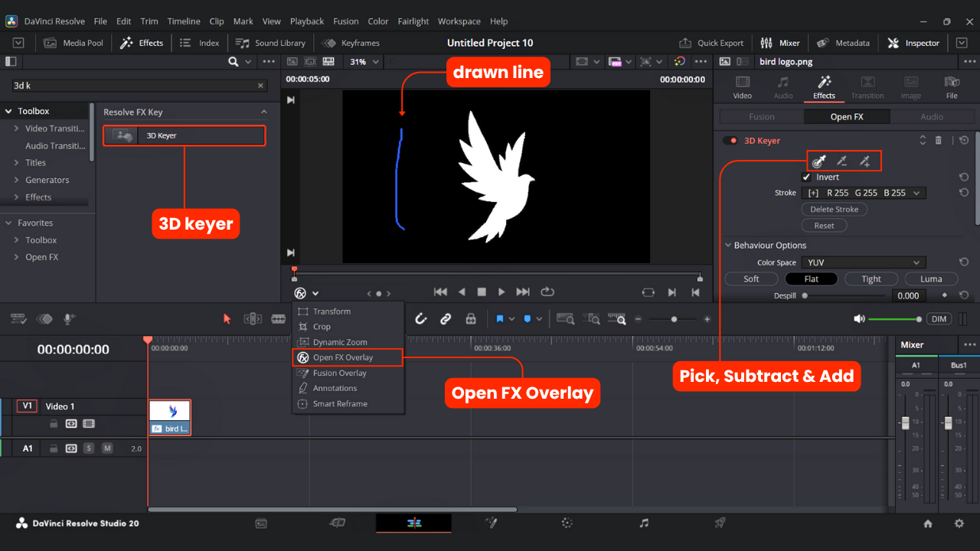Click the loop playback icon
The width and height of the screenshot is (980, 551).
click(x=547, y=292)
